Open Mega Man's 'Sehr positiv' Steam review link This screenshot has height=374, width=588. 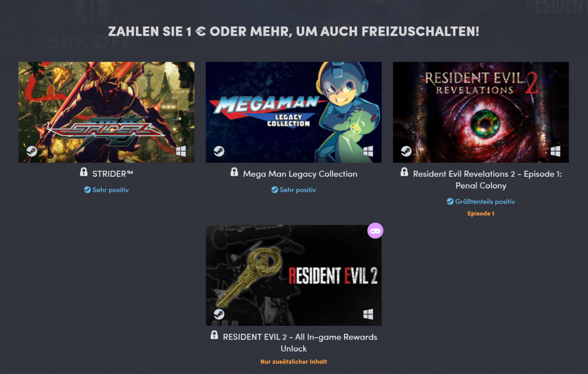[x=293, y=190]
